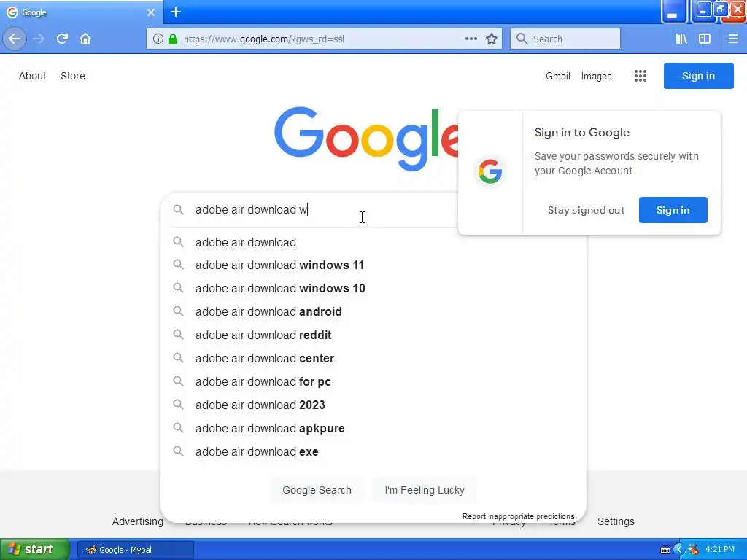Select suggestion "adobe air download windows 10"
Viewport: 747px width, 560px height.
tap(373, 289)
